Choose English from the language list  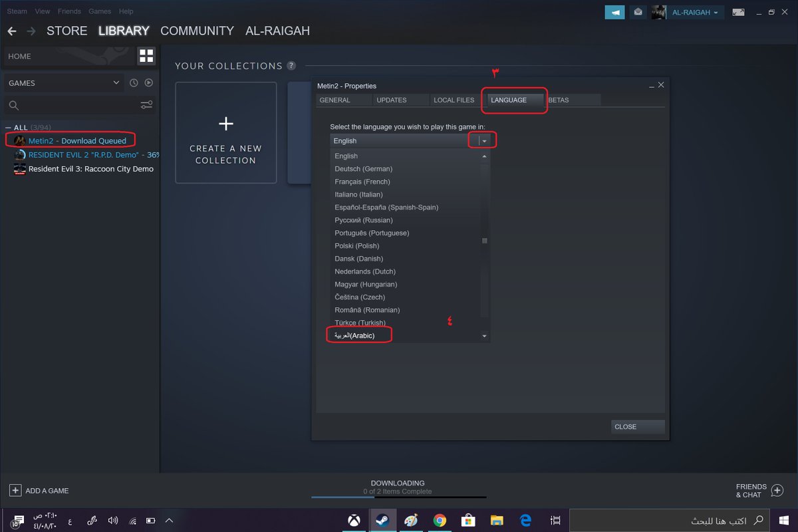pos(406,156)
